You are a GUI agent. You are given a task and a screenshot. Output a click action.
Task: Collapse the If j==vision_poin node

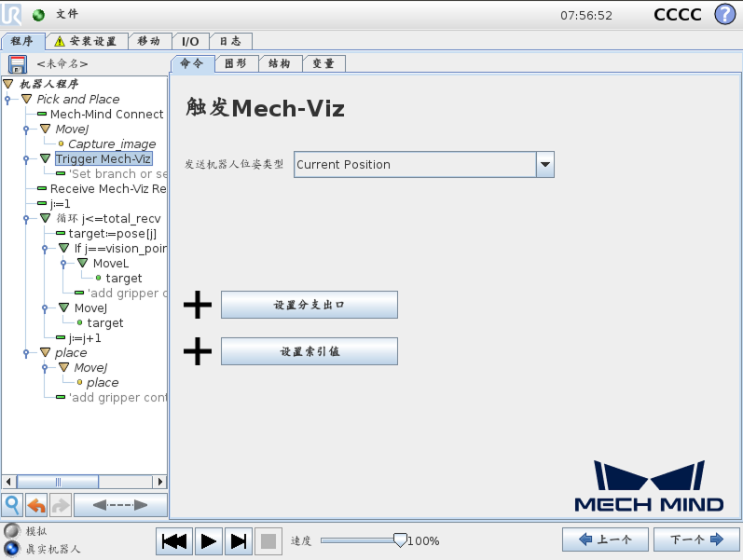64,248
